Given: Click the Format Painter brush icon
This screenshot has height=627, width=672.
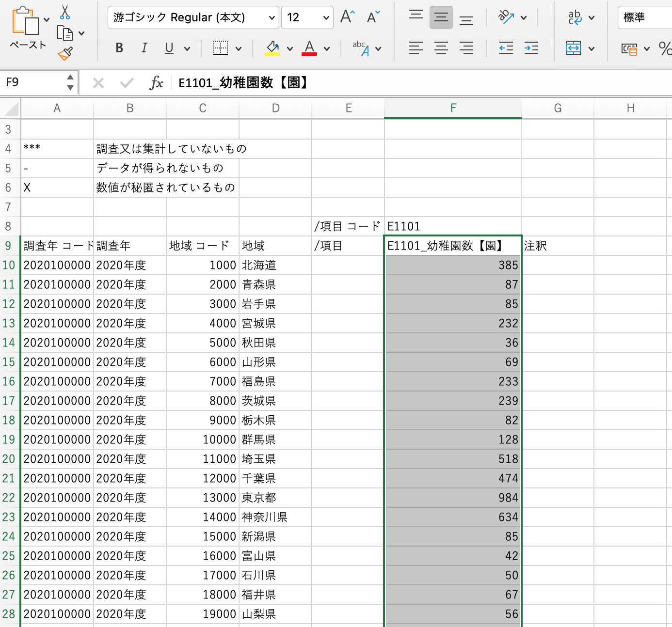Looking at the screenshot, I should (65, 53).
